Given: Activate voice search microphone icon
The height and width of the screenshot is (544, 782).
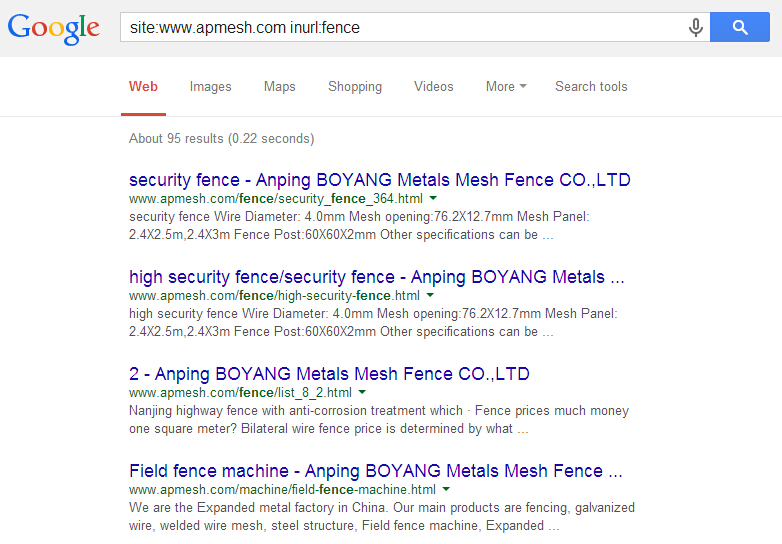Looking at the screenshot, I should click(x=696, y=27).
